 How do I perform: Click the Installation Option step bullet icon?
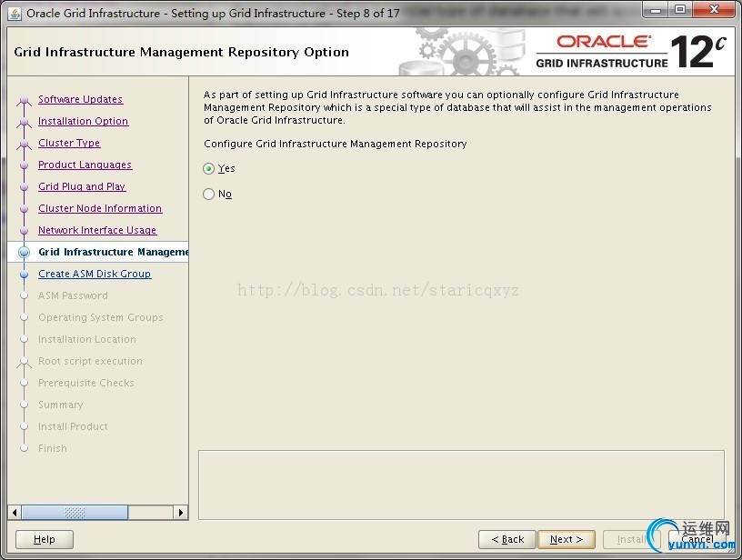tap(25, 122)
